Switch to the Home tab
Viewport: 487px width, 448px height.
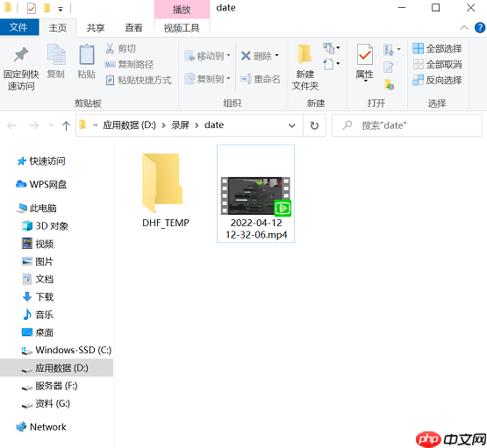(x=58, y=28)
